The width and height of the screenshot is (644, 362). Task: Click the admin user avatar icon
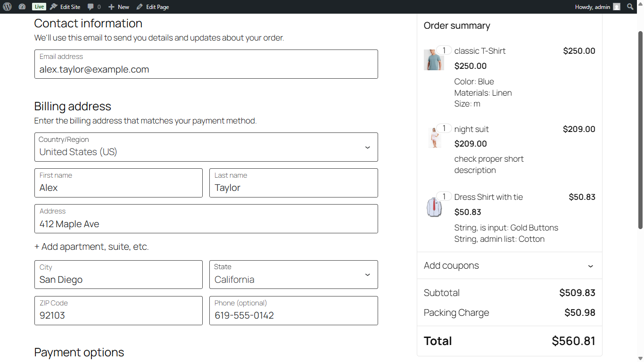(617, 7)
